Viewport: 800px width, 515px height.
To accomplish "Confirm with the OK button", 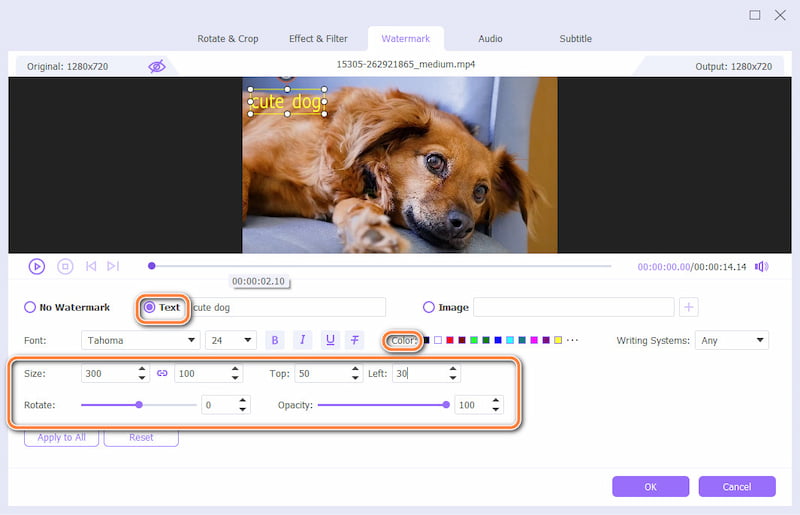I will pos(651,486).
